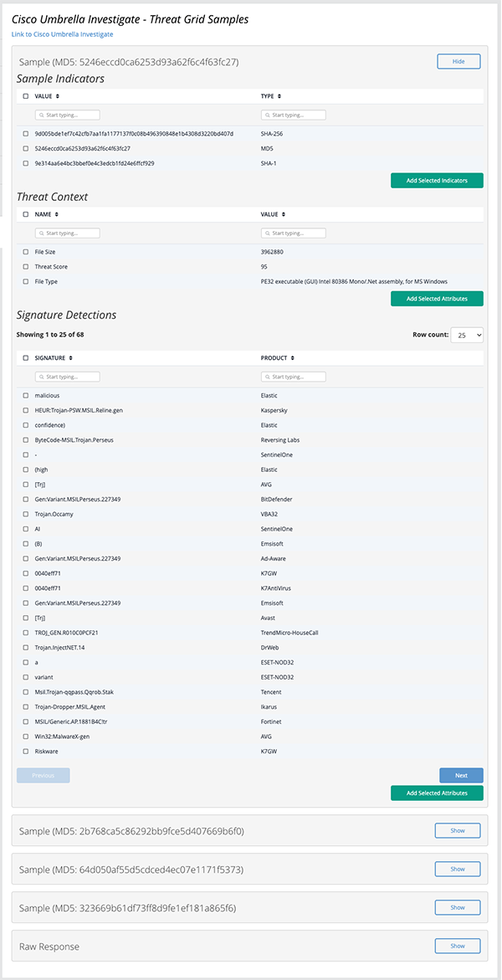Click the Tencent product cell
502x980 pixels.
click(x=271, y=692)
